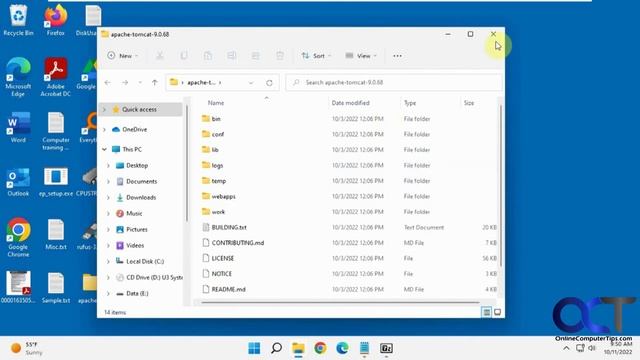The image size is (640, 360).
Task: Select the ep_setup.exe desktop icon
Action: pyautogui.click(x=56, y=181)
